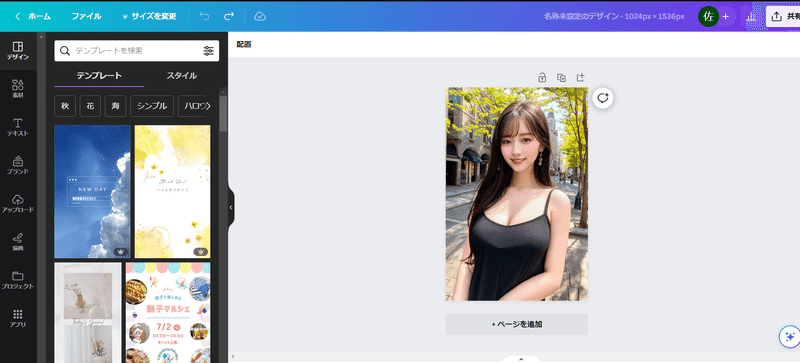This screenshot has width=800, height=363.
Task: Collapse the side panel with handle arrow
Action: 231,207
